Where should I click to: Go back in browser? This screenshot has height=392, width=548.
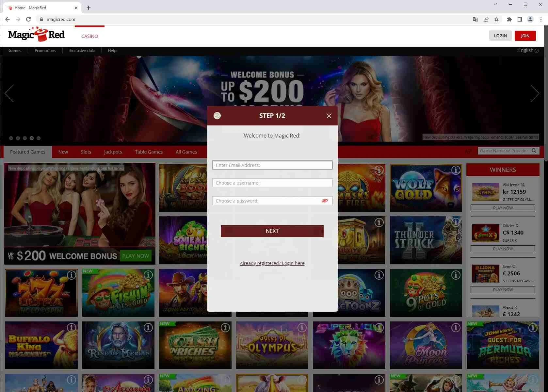[8, 19]
